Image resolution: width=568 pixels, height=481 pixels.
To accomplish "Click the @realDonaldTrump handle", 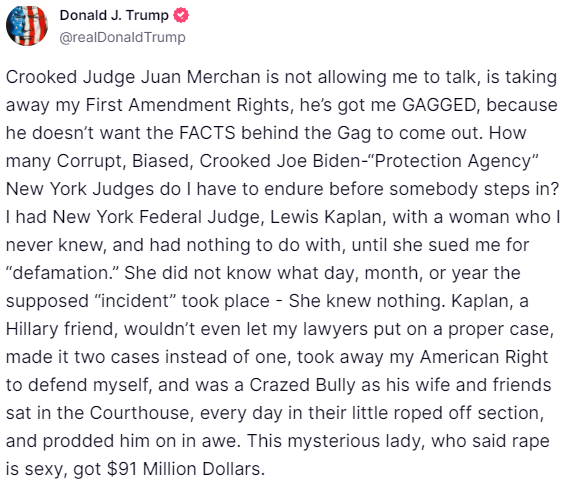I will pos(122,37).
